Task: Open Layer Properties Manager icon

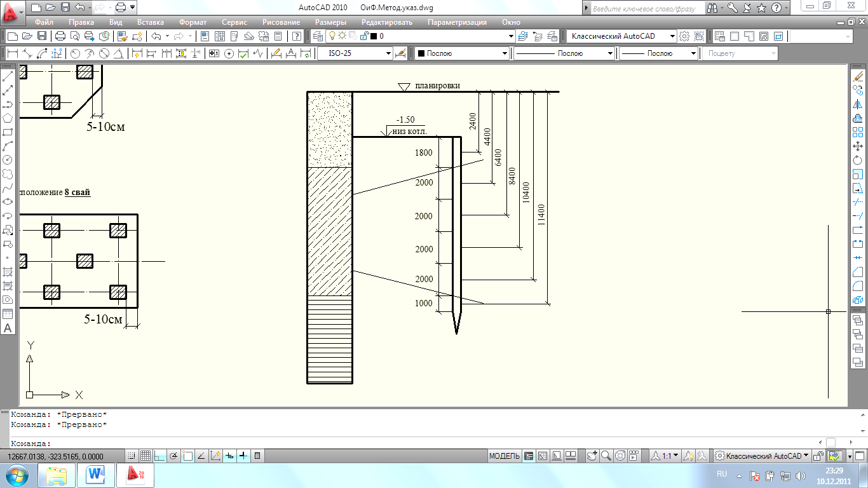Action: (x=318, y=36)
